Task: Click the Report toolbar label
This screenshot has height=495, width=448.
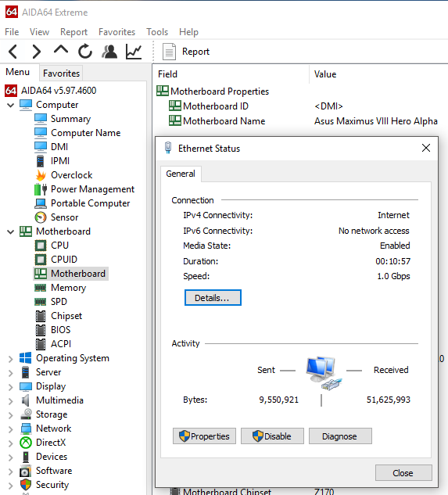Action: 195,52
